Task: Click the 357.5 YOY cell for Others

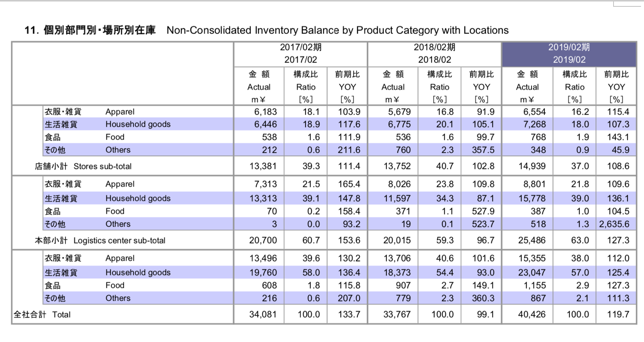Action: pos(483,150)
